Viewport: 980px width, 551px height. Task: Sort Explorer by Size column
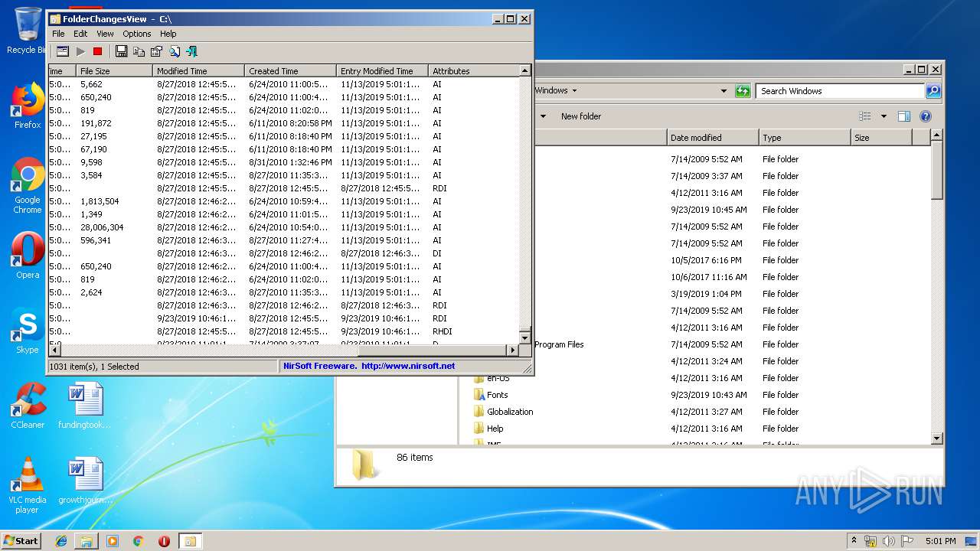pos(881,138)
